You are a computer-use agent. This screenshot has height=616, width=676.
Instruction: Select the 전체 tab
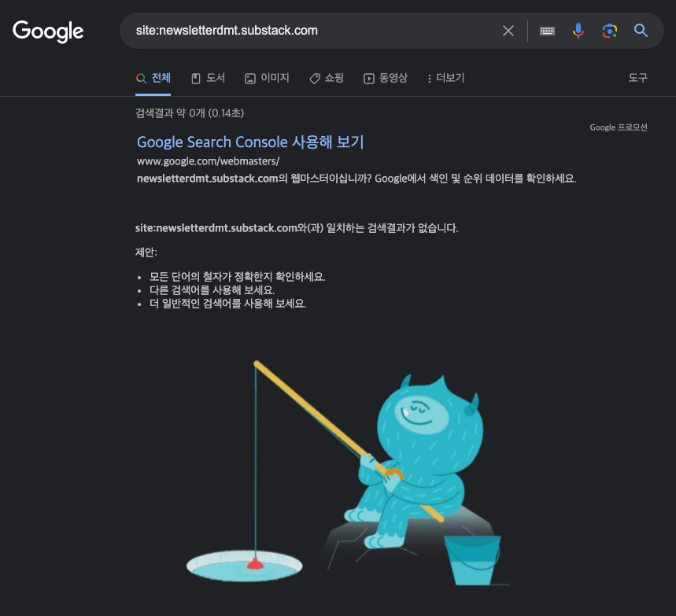(x=153, y=78)
